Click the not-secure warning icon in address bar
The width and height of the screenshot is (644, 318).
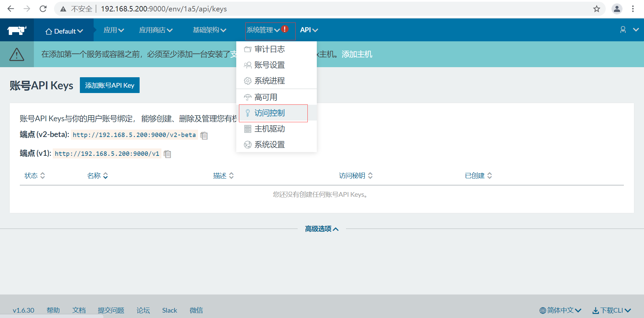coord(63,9)
